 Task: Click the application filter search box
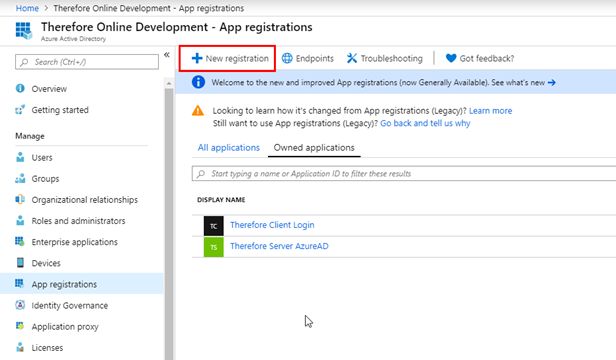click(x=404, y=174)
